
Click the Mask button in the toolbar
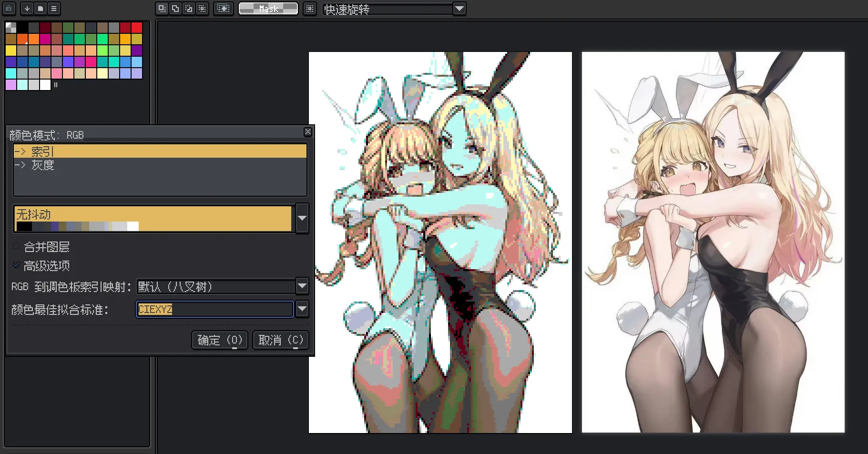(x=268, y=9)
